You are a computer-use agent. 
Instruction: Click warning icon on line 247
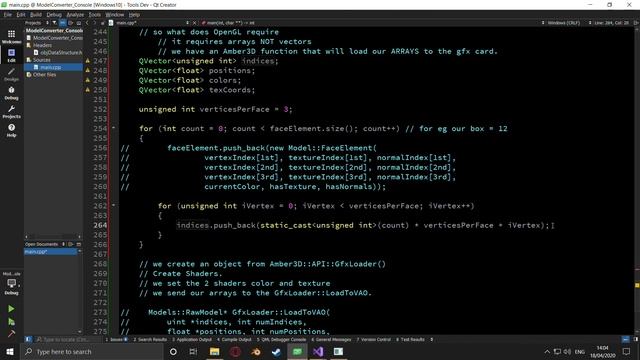point(87,61)
